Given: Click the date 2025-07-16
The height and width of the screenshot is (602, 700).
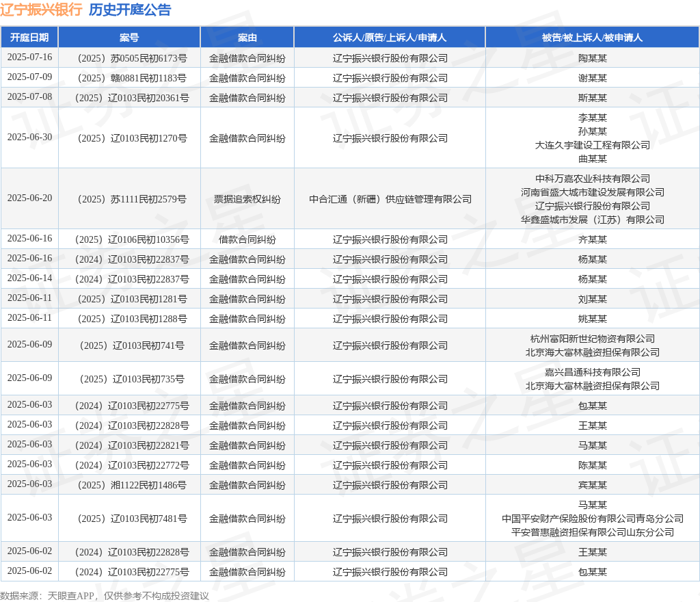Looking at the screenshot, I should (x=29, y=57).
